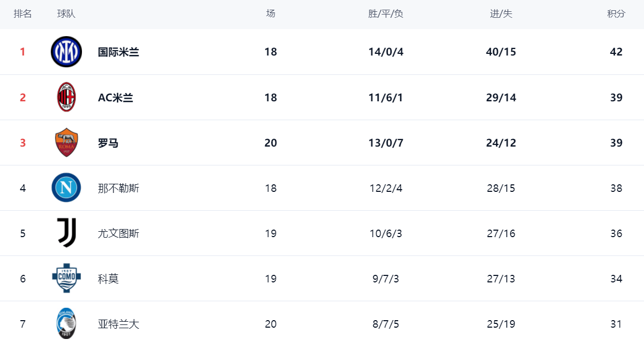Image resolution: width=644 pixels, height=346 pixels.
Task: Click the 场 column header
Action: point(271,14)
